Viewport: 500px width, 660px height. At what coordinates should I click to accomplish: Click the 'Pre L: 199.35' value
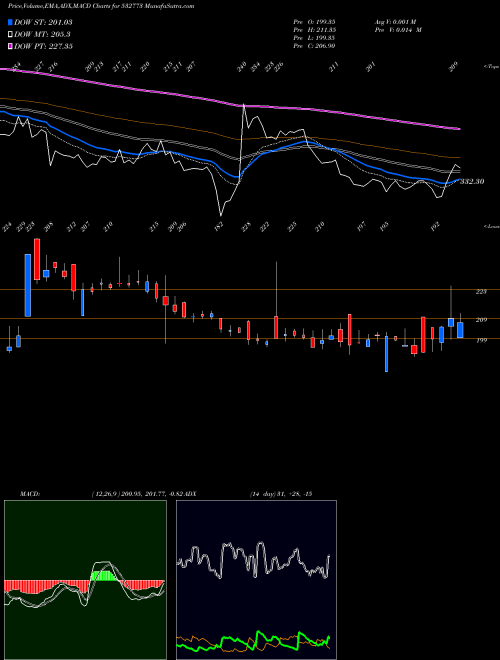[x=314, y=38]
